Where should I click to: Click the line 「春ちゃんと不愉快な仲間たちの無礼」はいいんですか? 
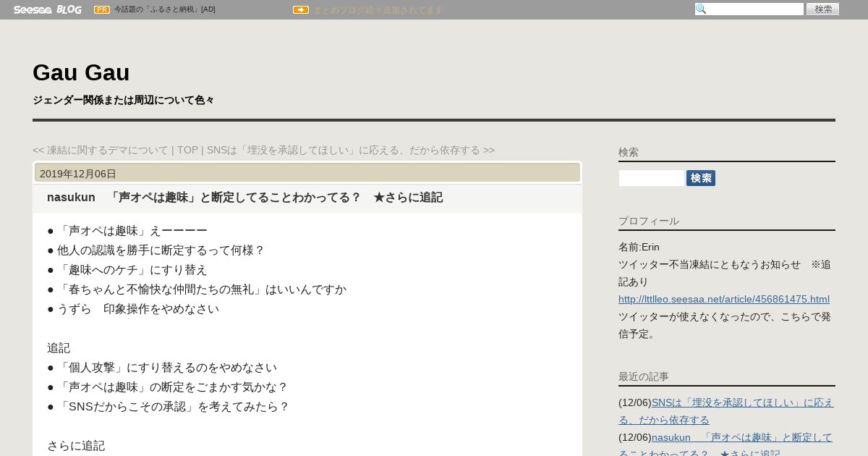tap(197, 290)
